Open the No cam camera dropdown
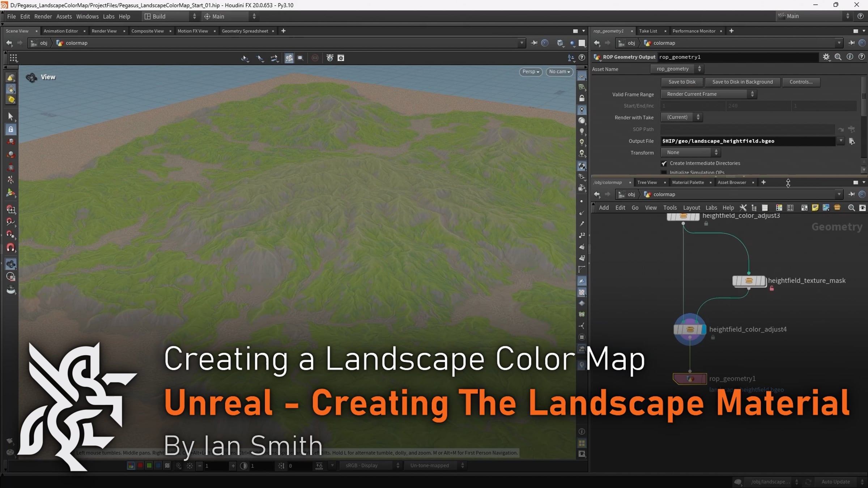The height and width of the screenshot is (488, 868). [559, 72]
